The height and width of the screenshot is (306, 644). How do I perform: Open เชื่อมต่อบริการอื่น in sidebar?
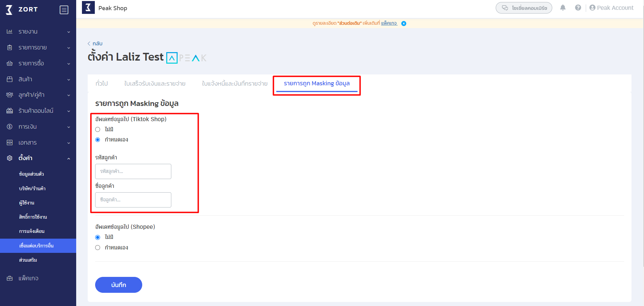click(38, 246)
